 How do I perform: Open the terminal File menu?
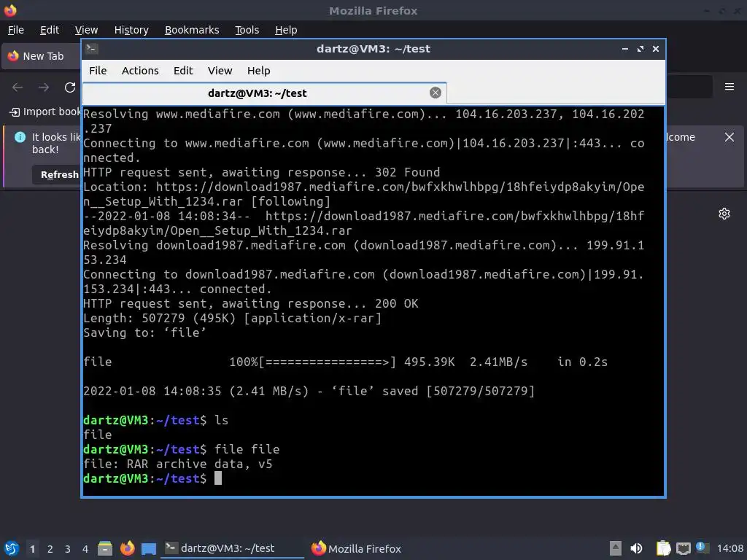98,71
